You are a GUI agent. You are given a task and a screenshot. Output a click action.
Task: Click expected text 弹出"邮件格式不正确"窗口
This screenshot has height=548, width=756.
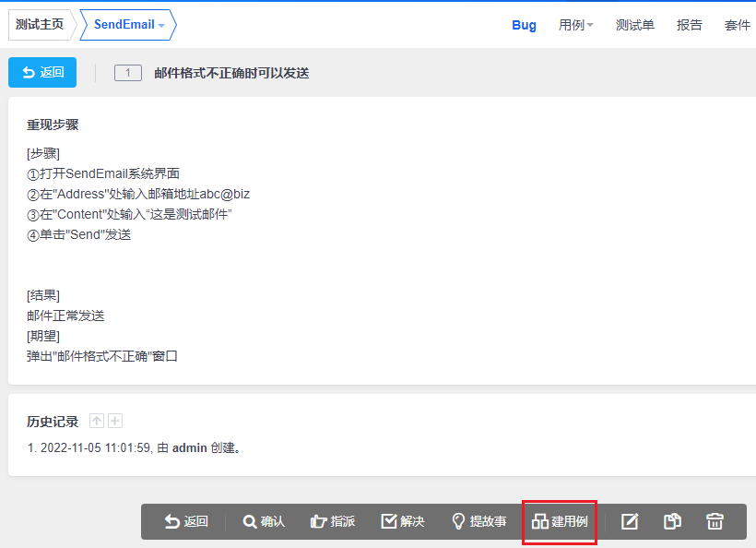tap(102, 356)
